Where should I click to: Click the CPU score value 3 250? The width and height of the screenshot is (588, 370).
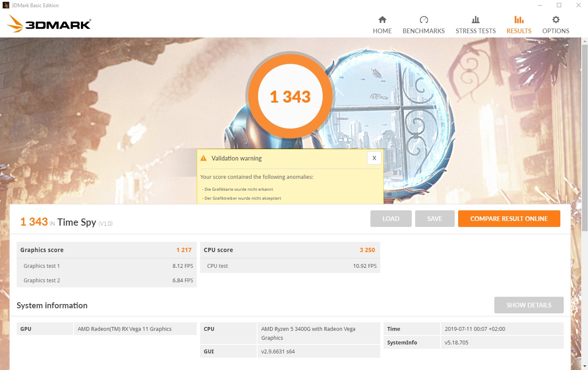coord(367,250)
